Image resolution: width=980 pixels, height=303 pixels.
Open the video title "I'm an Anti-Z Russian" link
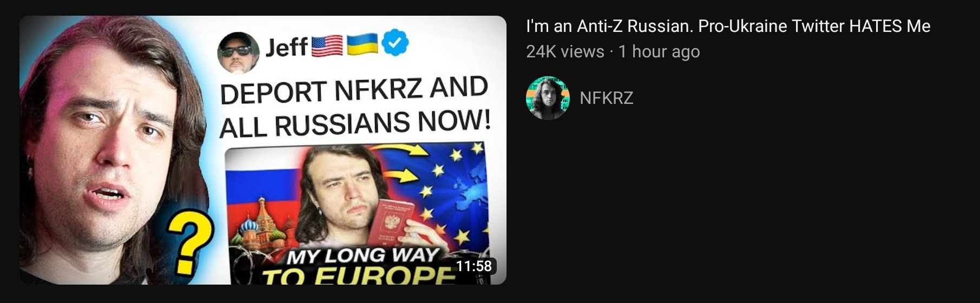[x=728, y=26]
